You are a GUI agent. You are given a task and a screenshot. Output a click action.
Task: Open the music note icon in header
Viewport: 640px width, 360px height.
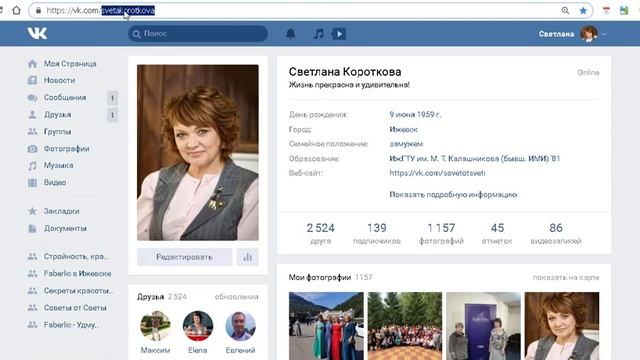319,33
